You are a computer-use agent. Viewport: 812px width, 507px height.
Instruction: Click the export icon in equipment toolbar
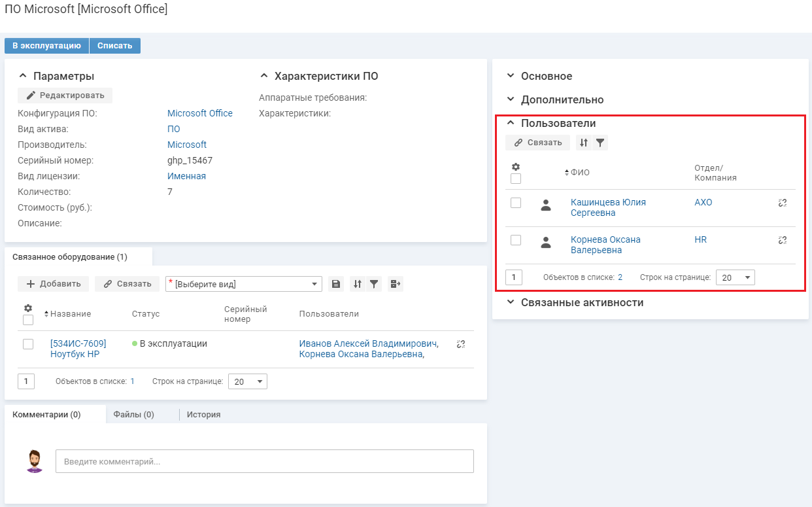pos(395,284)
